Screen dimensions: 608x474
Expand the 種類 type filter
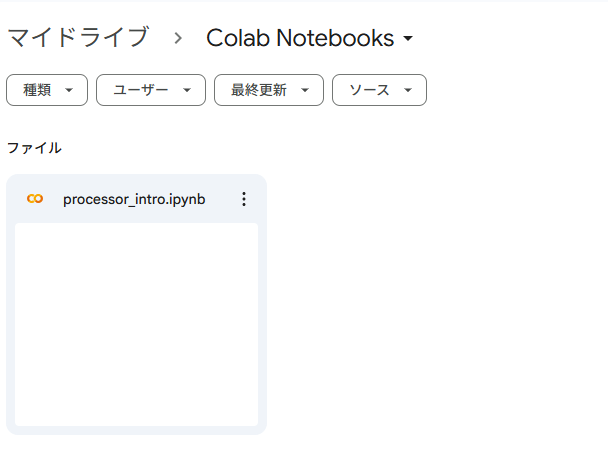point(47,90)
